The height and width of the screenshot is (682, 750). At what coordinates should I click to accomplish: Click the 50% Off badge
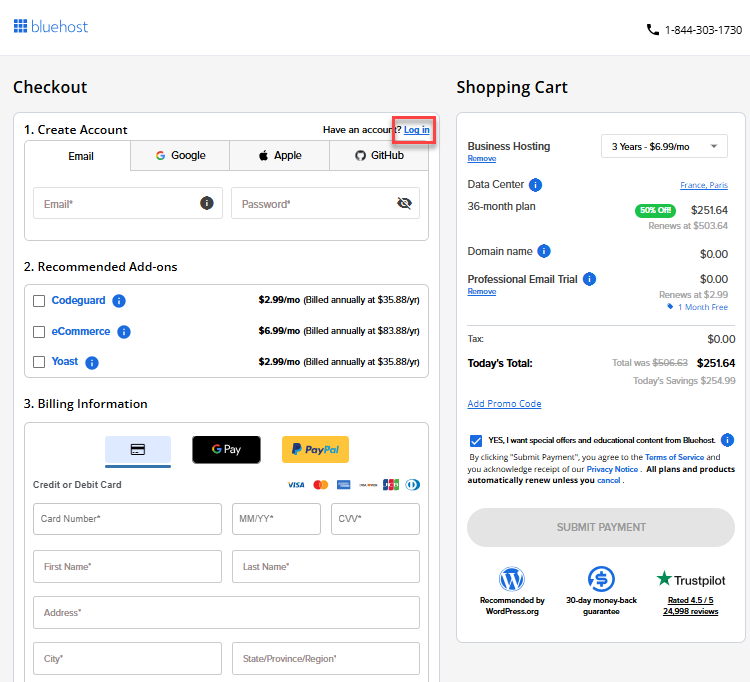coord(655,210)
